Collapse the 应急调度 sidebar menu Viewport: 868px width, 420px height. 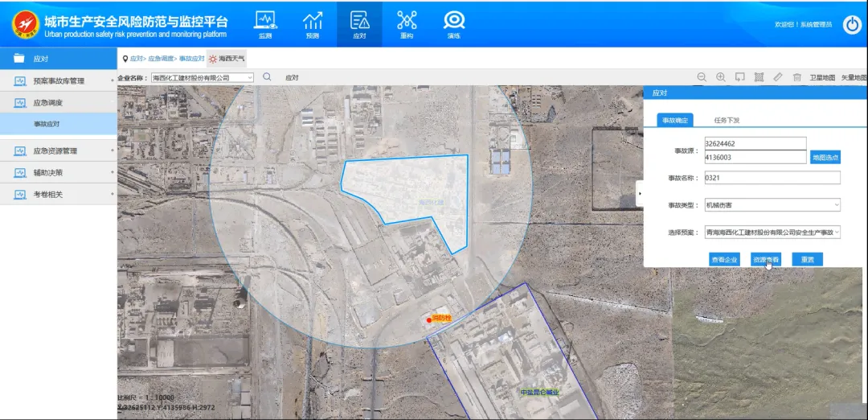click(58, 102)
